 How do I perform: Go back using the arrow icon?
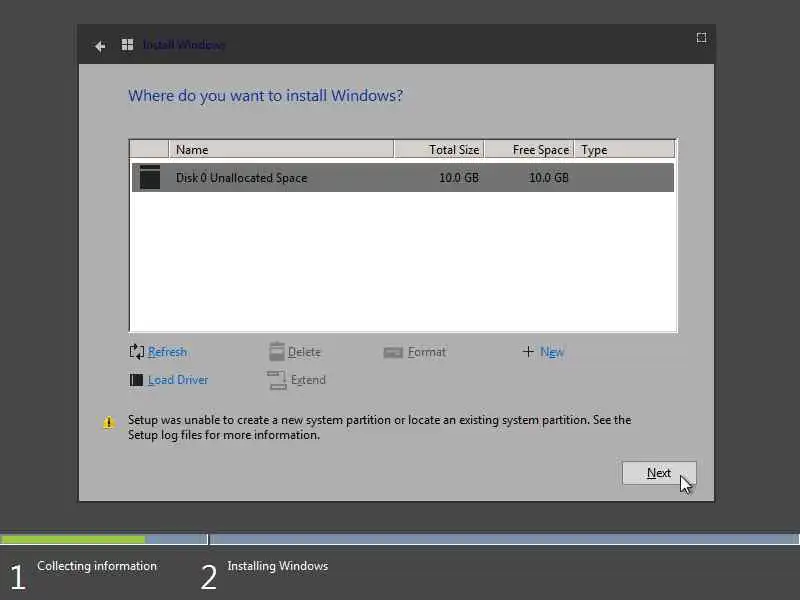(x=99, y=46)
